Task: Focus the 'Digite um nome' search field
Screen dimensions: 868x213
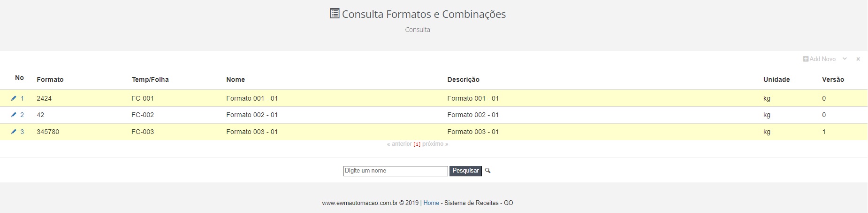Action: tap(396, 171)
